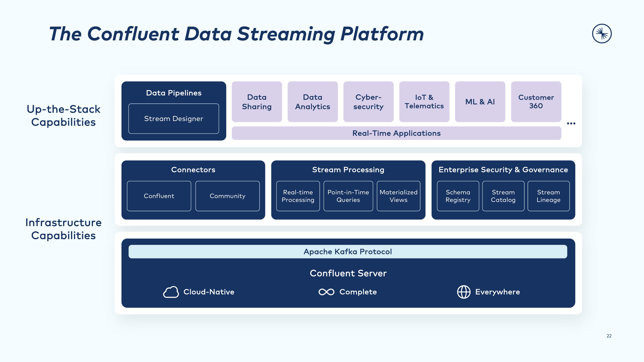This screenshot has height=362, width=644.
Task: Select the ML & AI tile
Action: [480, 102]
